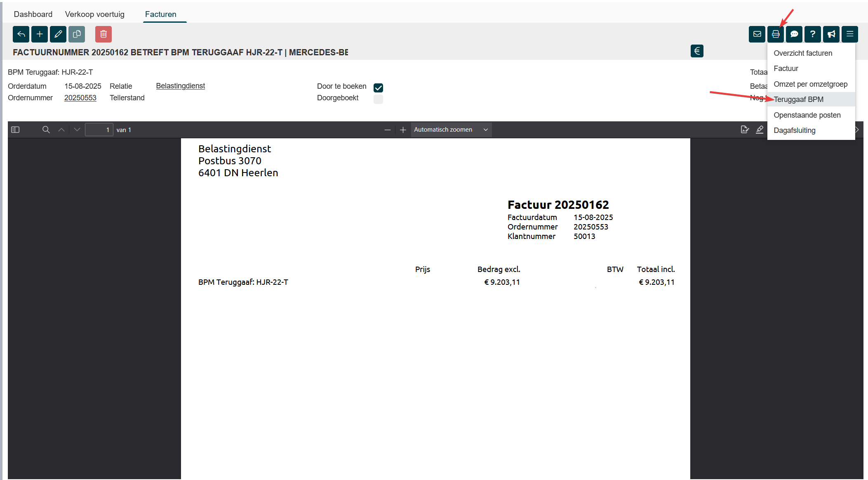The height and width of the screenshot is (480, 868).
Task: Click the red trash delete icon
Action: [x=104, y=34]
